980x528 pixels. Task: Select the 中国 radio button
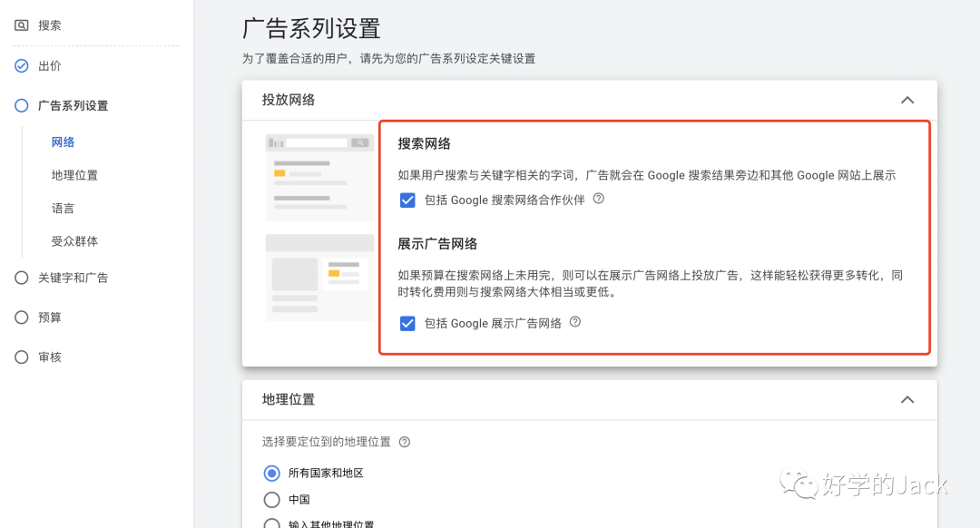click(x=271, y=499)
